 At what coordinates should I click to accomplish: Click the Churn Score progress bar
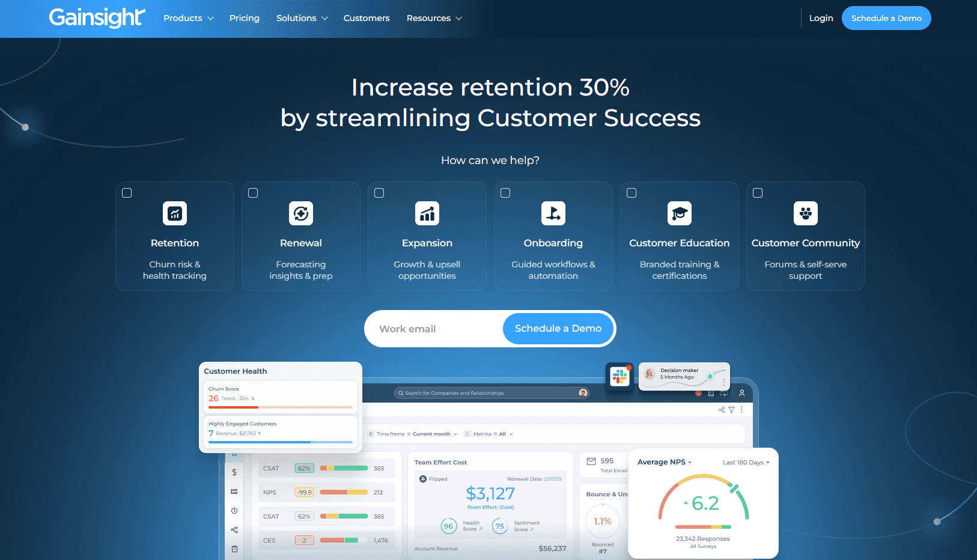[x=281, y=407]
